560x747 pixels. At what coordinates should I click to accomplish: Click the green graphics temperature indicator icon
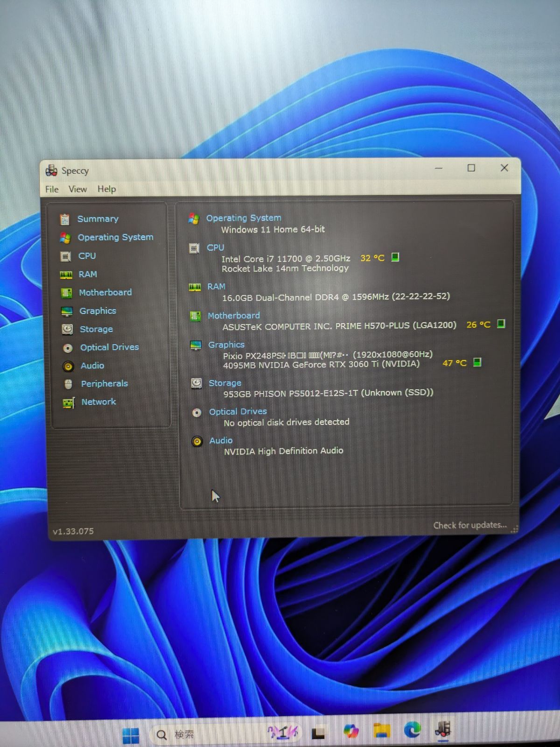pos(477,362)
